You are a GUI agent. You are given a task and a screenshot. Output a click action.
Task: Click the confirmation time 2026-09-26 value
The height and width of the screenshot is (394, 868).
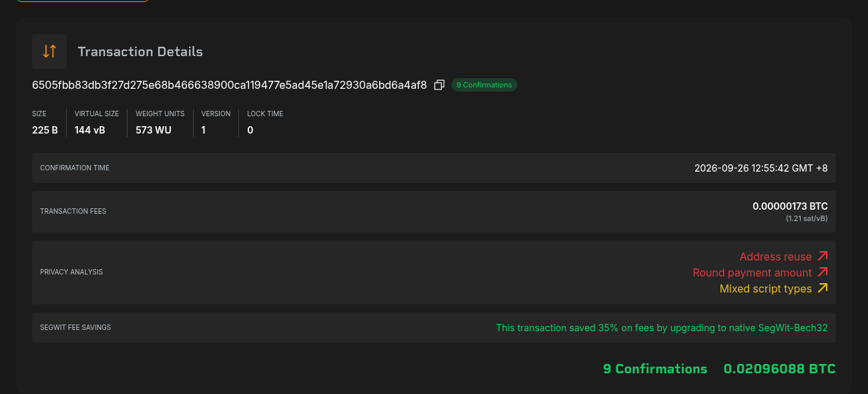click(x=761, y=168)
